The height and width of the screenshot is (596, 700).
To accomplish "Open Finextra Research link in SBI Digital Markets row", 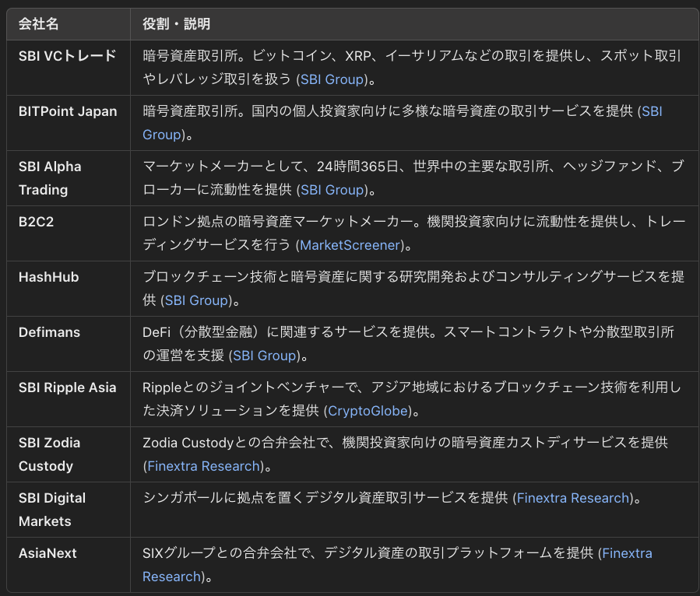I will (x=573, y=498).
